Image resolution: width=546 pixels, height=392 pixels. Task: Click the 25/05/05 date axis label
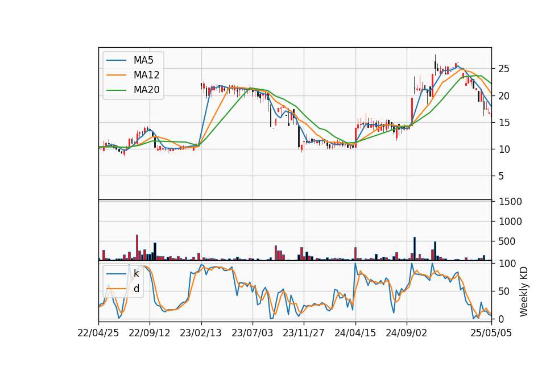(491, 333)
